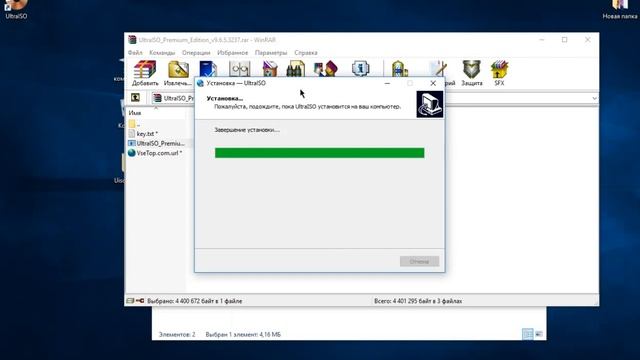Click the Find files icon in WinRAR toolbar
Viewport: 640px width, 360px height.
[x=296, y=69]
